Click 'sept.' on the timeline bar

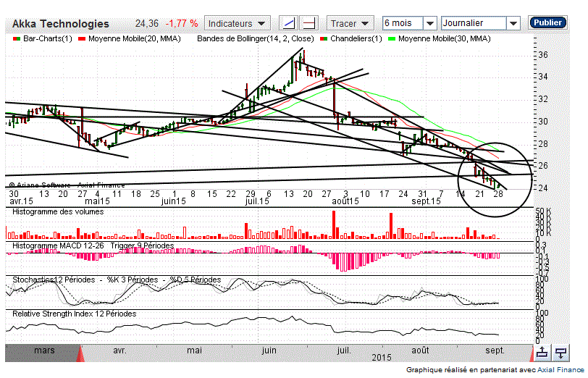495,350
